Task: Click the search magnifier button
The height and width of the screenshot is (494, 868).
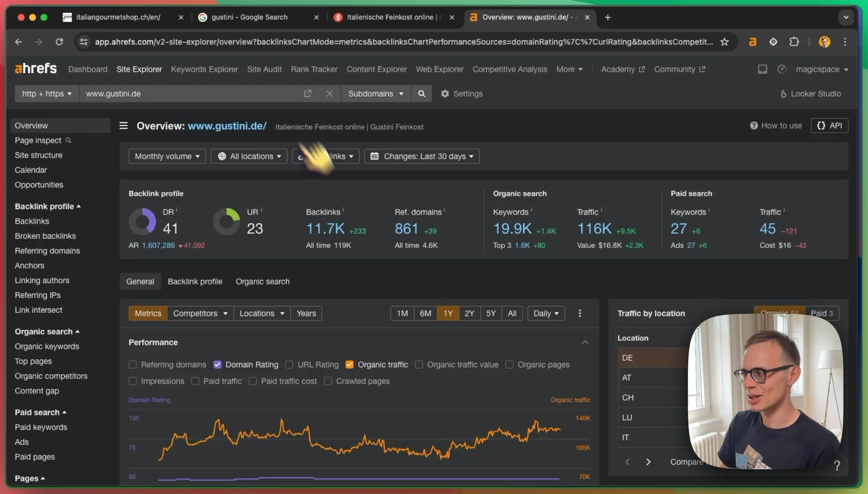Action: 422,94
